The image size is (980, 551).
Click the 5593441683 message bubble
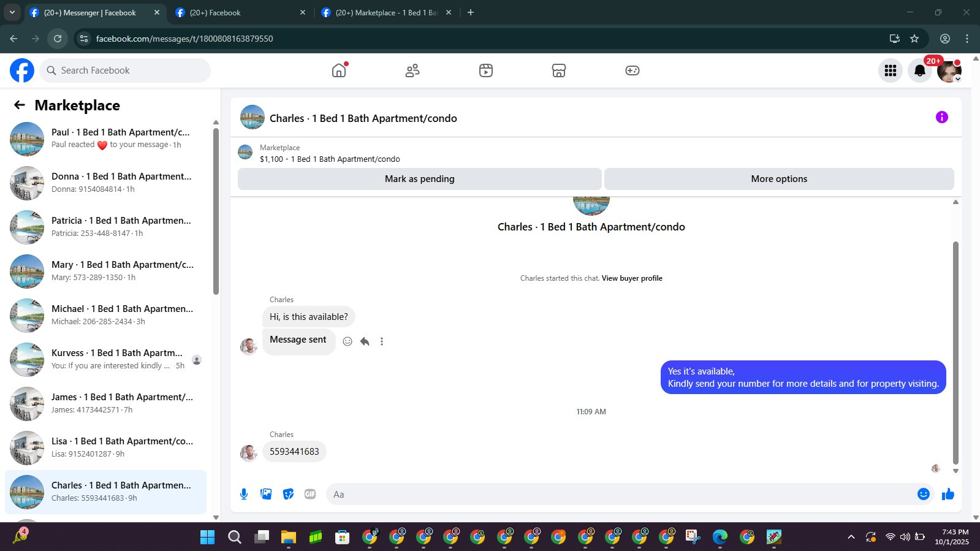[294, 452]
